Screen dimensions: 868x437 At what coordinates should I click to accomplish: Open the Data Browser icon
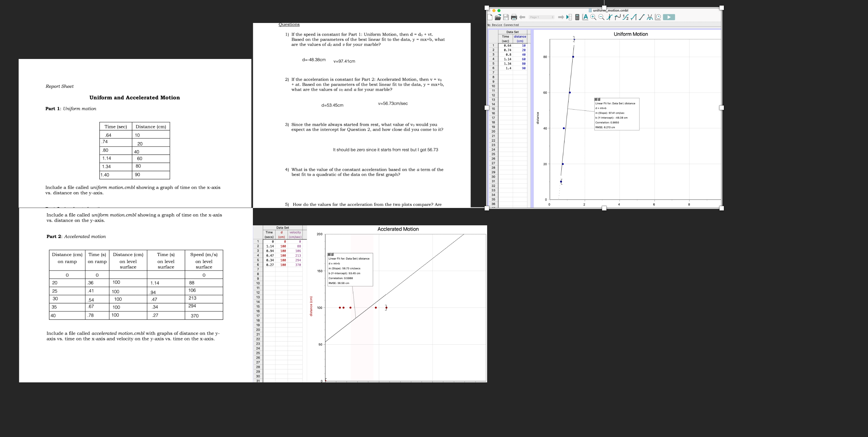pyautogui.click(x=569, y=17)
